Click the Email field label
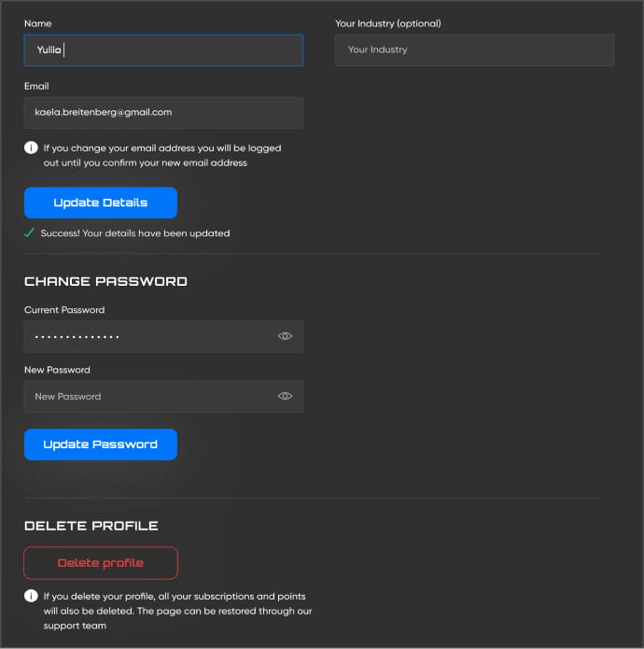644x649 pixels. coord(36,86)
